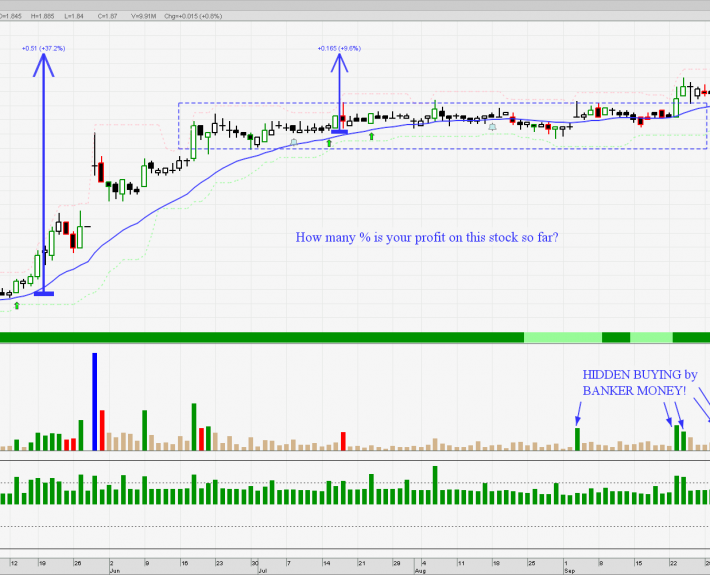Screen dimensions: 710x575
Task: Click the +0.51 (+37.2%) gain label
Action: (43, 48)
